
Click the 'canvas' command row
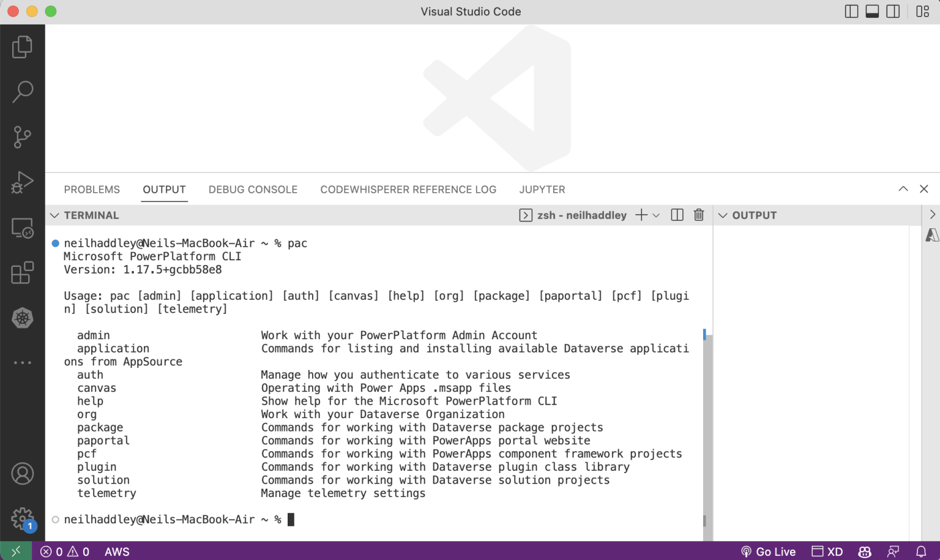tap(294, 388)
